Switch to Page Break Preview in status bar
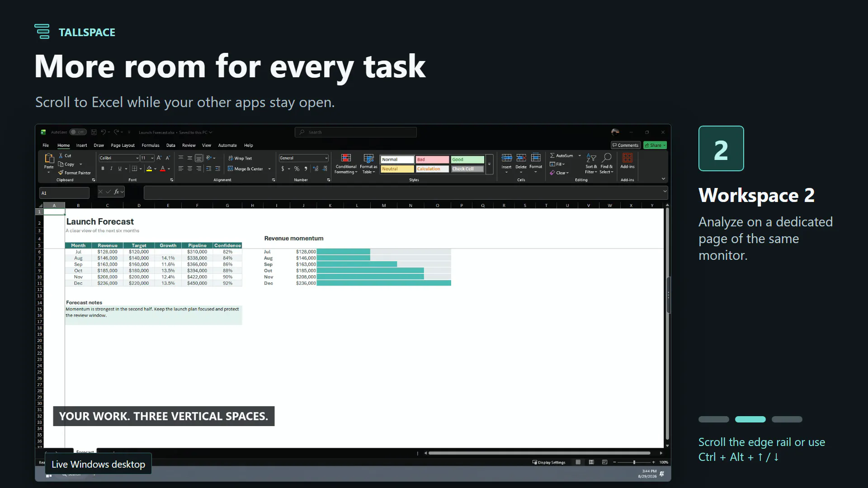 tap(604, 462)
